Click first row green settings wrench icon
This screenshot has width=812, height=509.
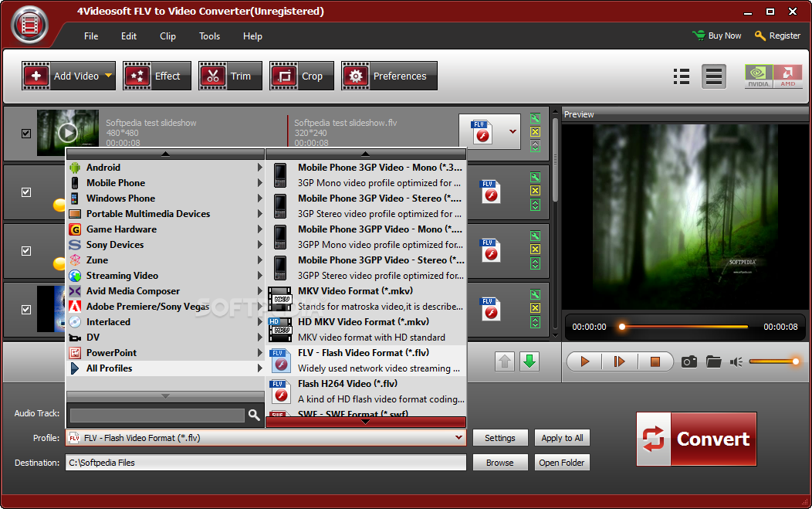click(x=535, y=118)
